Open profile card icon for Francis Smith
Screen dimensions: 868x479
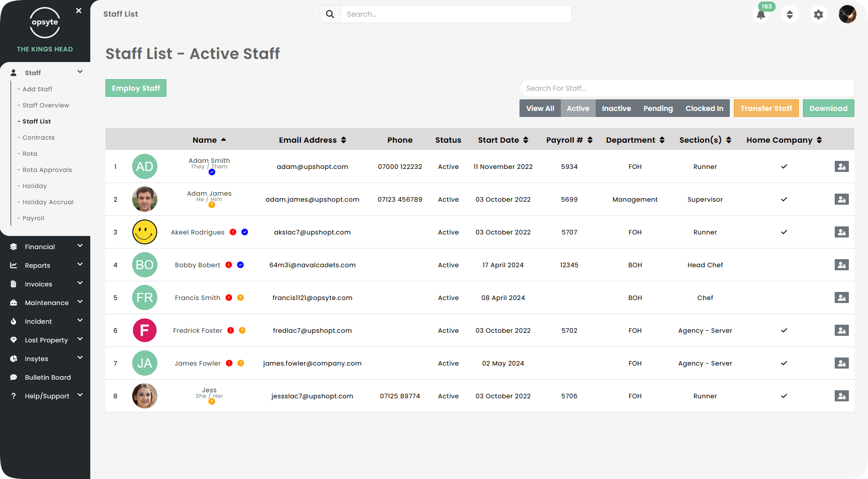point(841,297)
